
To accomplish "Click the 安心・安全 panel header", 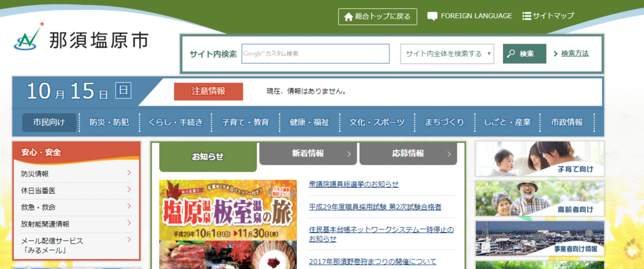I will point(76,152).
